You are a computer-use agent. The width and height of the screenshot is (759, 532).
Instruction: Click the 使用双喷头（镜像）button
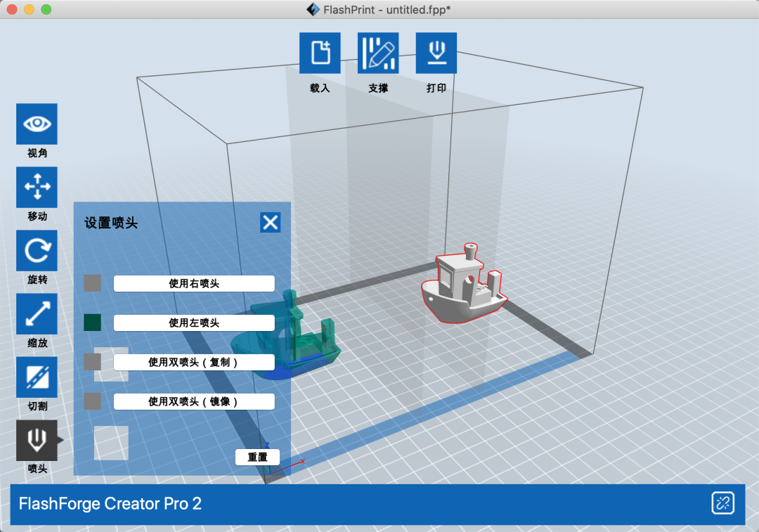[194, 401]
